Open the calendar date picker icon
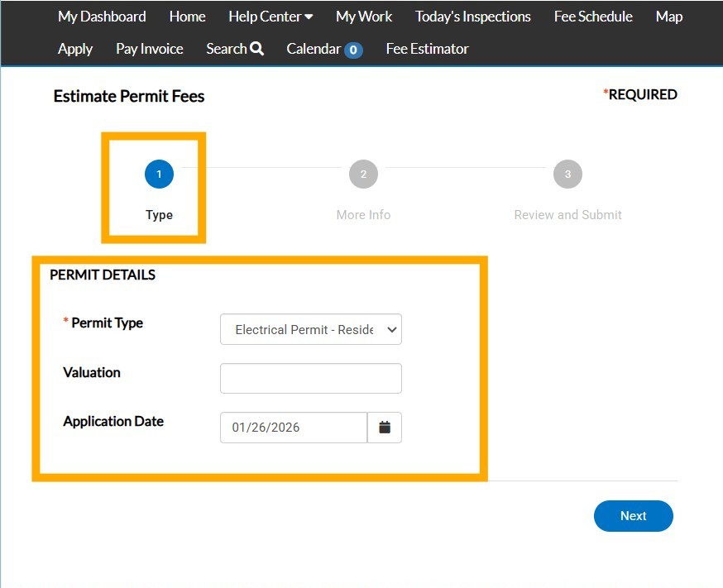This screenshot has width=723, height=588. (x=384, y=428)
